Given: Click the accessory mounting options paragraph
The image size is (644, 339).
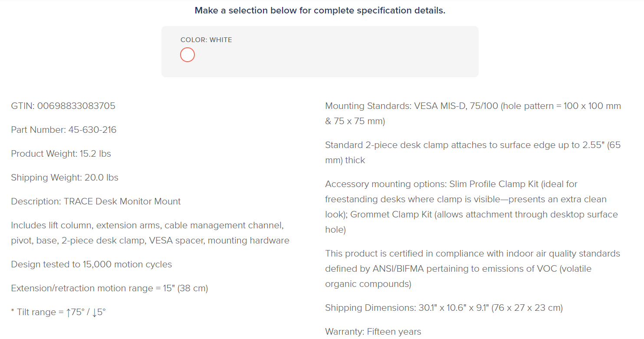Looking at the screenshot, I should pyautogui.click(x=472, y=207).
